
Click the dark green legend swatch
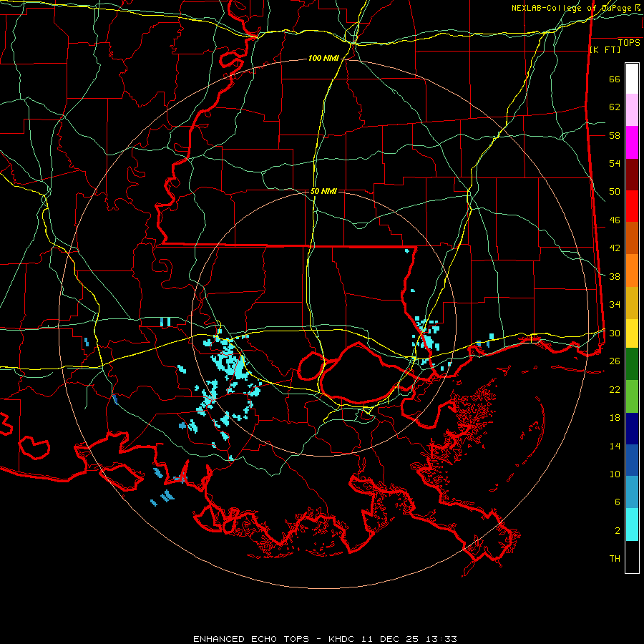click(x=632, y=364)
